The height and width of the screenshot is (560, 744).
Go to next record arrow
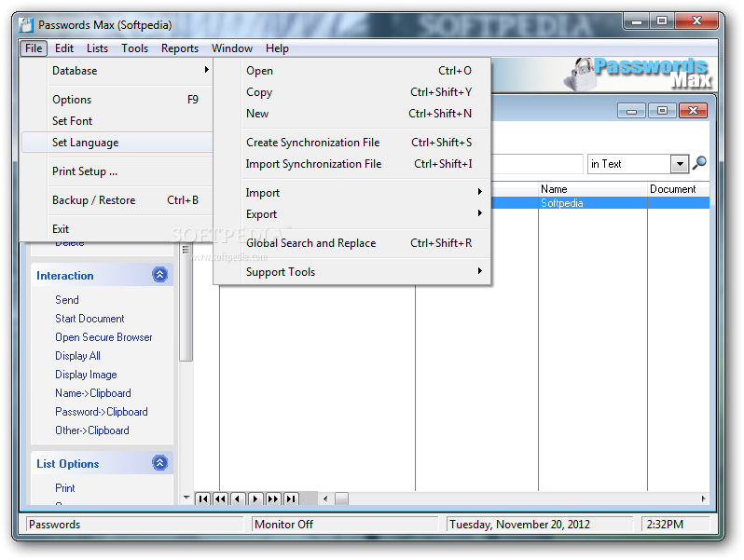click(x=255, y=499)
